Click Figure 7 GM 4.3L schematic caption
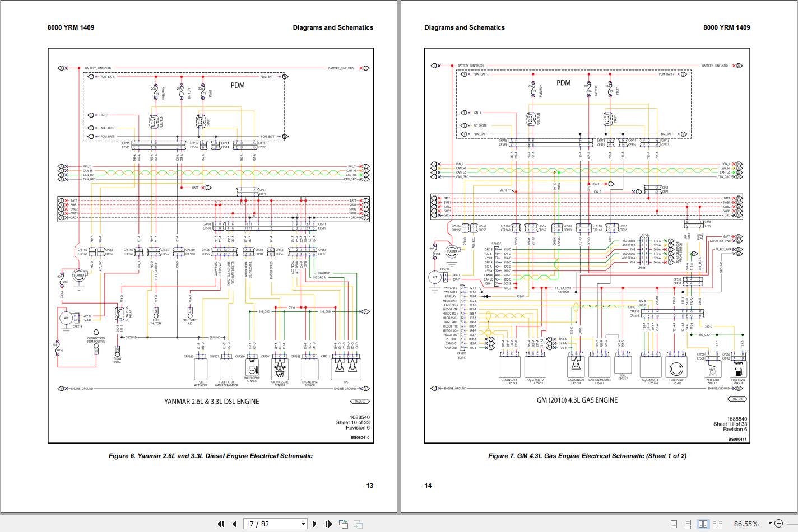 pos(587,456)
